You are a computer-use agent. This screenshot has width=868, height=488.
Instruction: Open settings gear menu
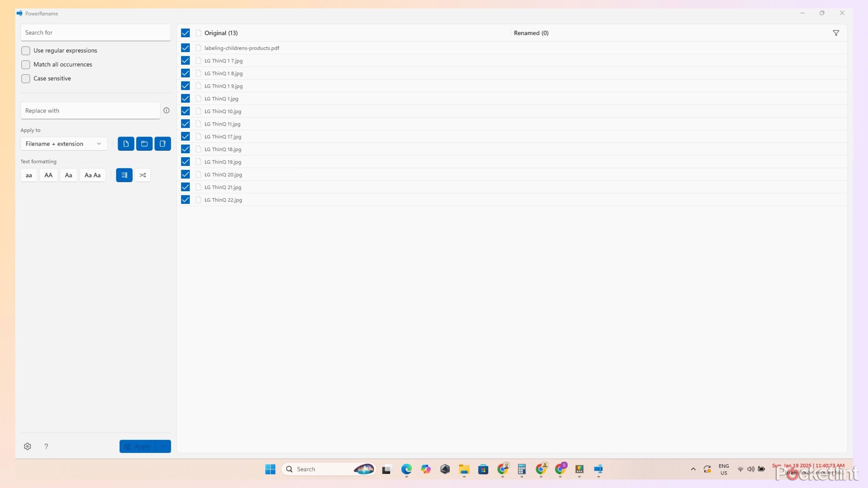pos(27,446)
